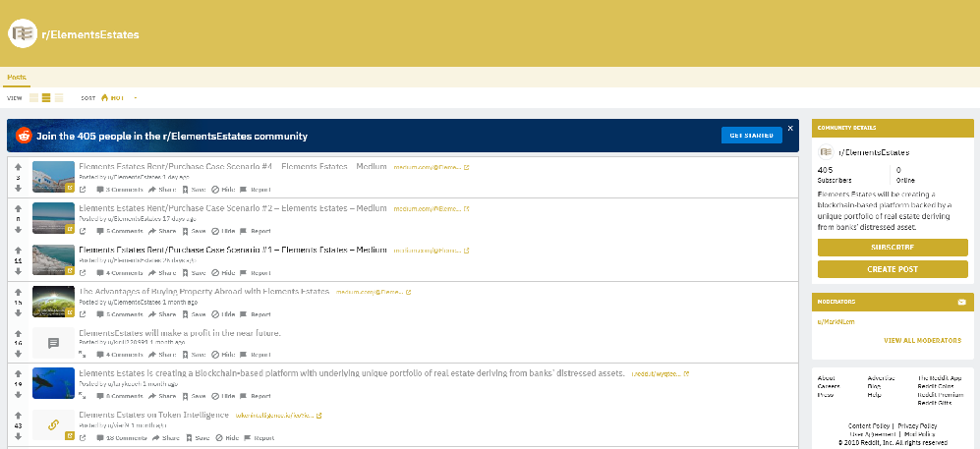Report the 'will make a profit' post
Screen dimensions: 980x449
click(x=256, y=355)
